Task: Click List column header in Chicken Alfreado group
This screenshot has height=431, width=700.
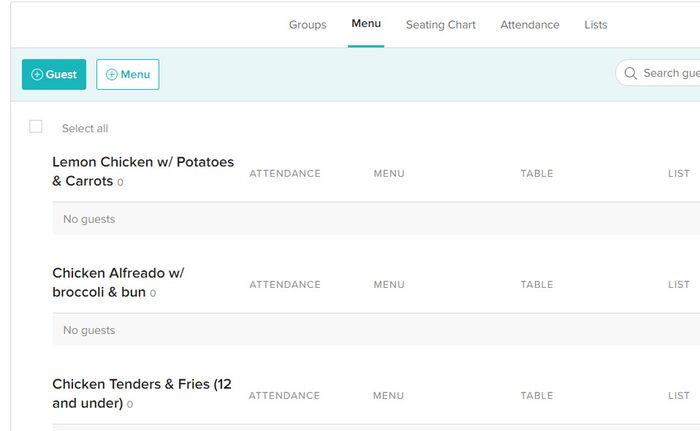Action: (x=678, y=285)
